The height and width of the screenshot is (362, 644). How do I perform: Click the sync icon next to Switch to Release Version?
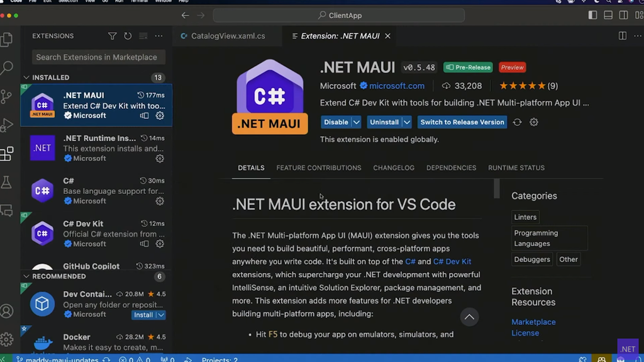coord(517,122)
